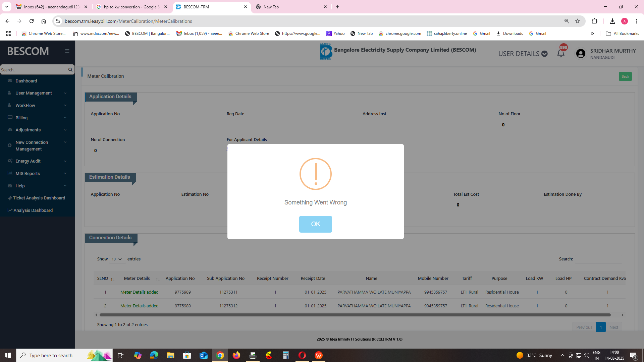The height and width of the screenshot is (362, 644).
Task: Open the USER DETAILS dropdown
Action: 523,54
